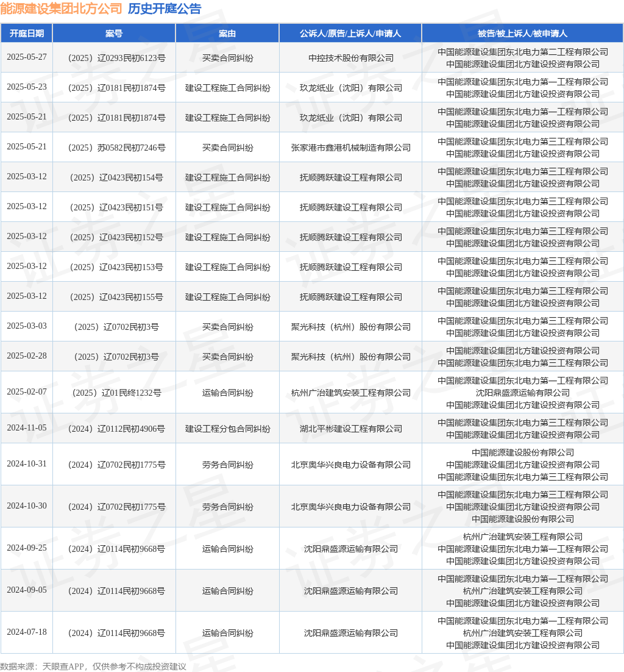This screenshot has width=624, height=672.
Task: Click the 公诉人/原告/上诉人/申请人 column header
Action: [350, 34]
